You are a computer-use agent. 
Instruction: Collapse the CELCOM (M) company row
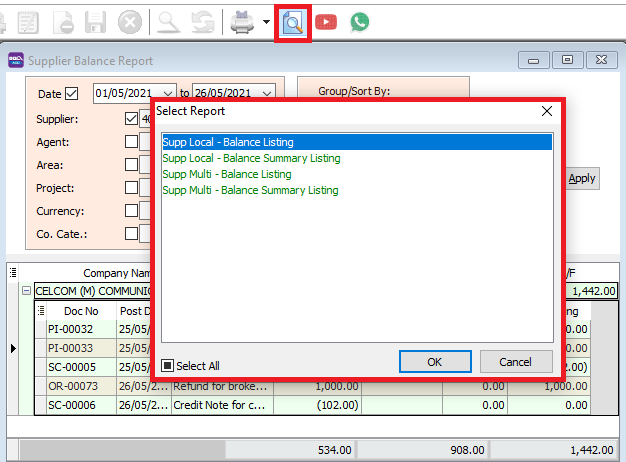coord(26,291)
